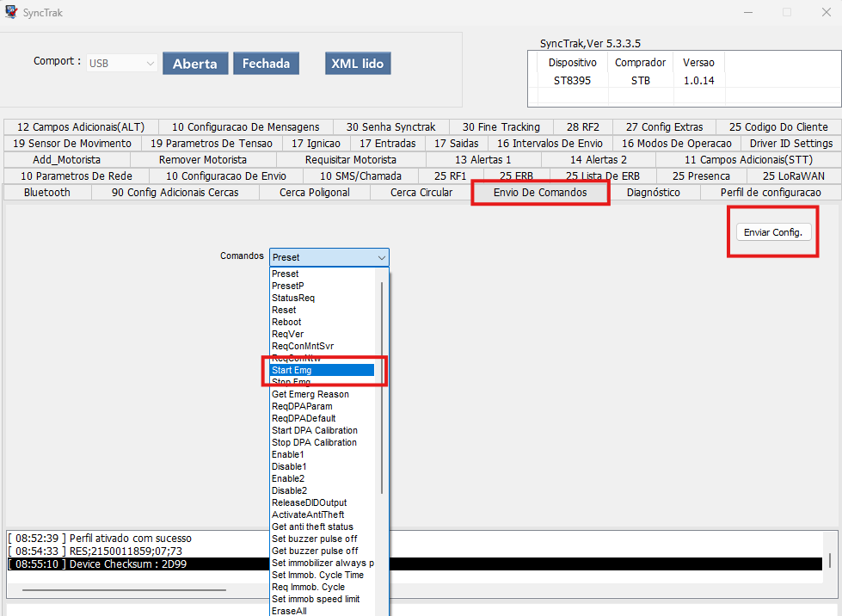Click the ST8395 Dispositivo cell
842x616 pixels.
pos(573,81)
